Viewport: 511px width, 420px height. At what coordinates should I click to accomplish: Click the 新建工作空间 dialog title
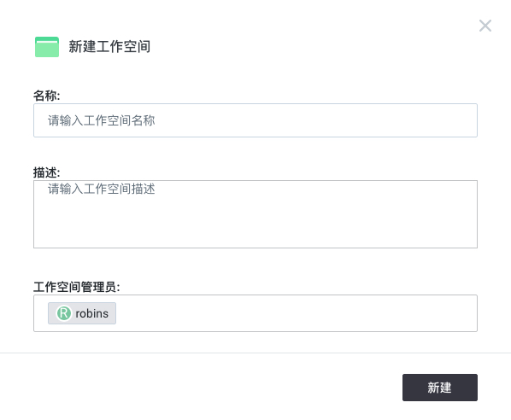coord(109,47)
